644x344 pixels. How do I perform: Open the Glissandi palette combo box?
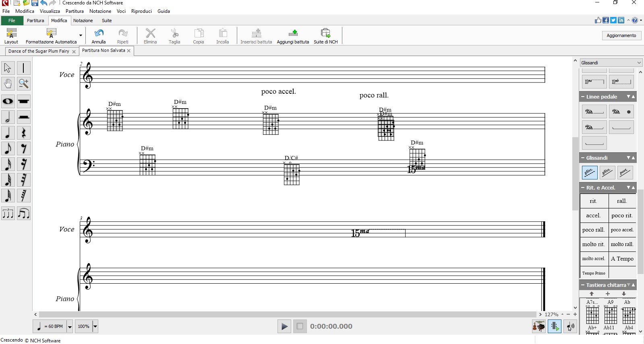(611, 63)
